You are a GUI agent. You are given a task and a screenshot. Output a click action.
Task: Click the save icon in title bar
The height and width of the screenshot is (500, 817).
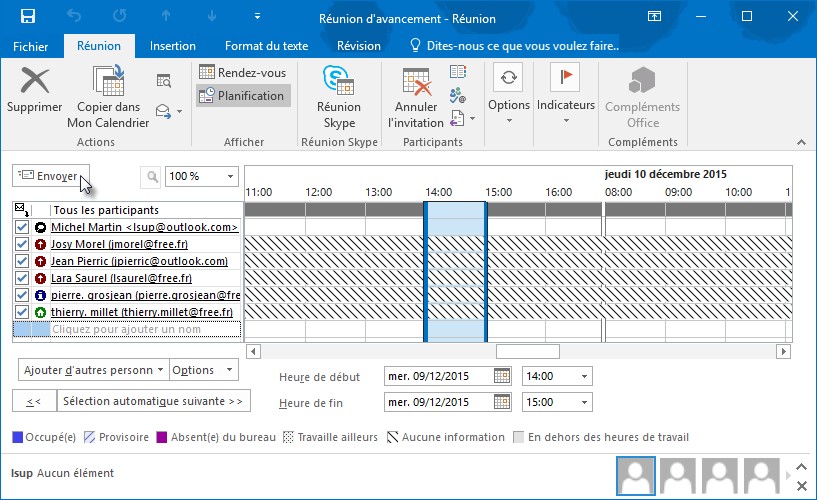pos(28,16)
